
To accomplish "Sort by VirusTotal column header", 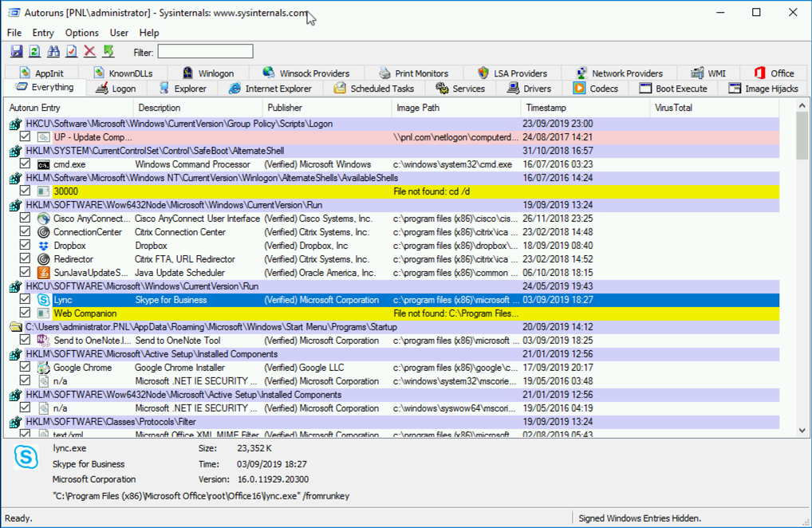I will (714, 108).
